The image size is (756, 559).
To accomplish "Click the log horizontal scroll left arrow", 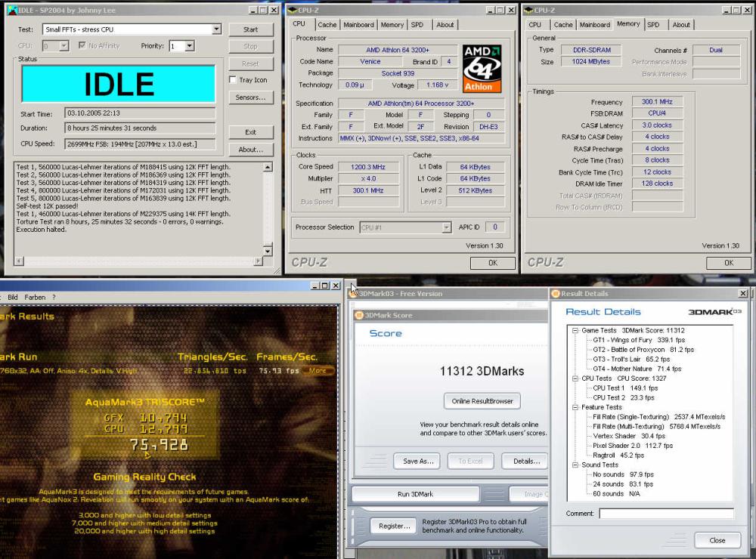I will click(19, 261).
